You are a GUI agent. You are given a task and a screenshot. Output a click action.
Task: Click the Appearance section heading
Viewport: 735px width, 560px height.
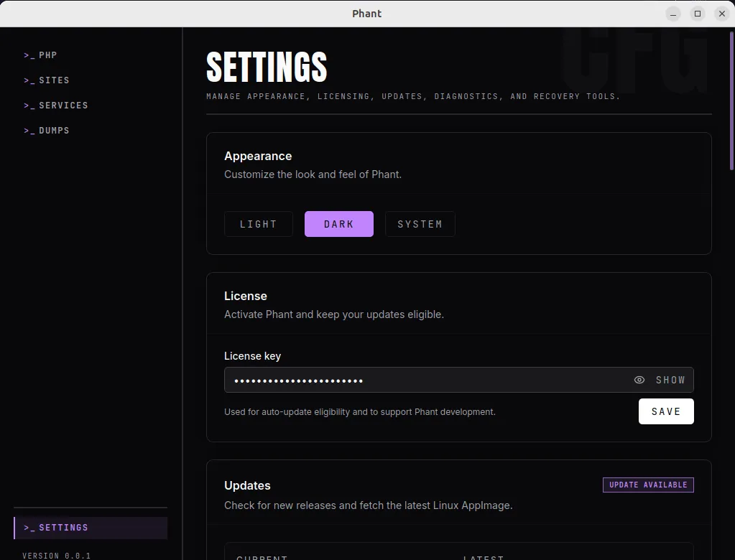point(258,156)
